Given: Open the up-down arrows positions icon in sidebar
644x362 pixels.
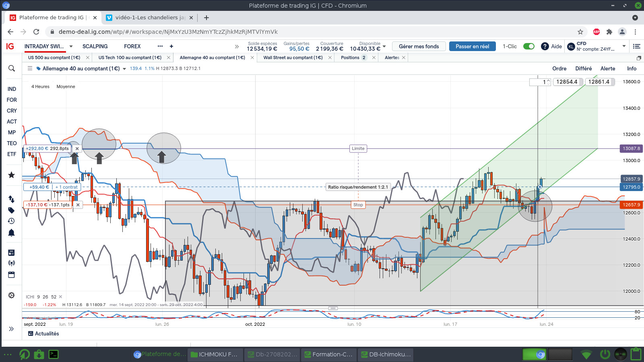Looking at the screenshot, I should point(12,199).
